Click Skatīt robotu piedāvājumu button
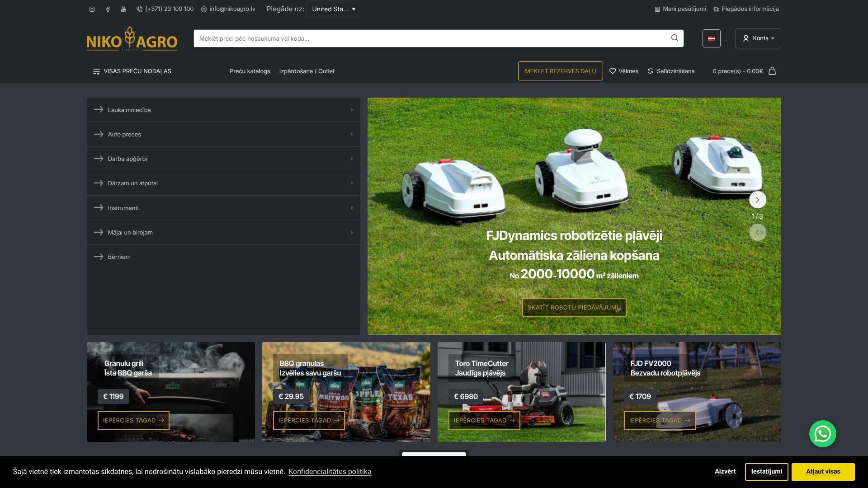Image resolution: width=868 pixels, height=488 pixels. 574,307
